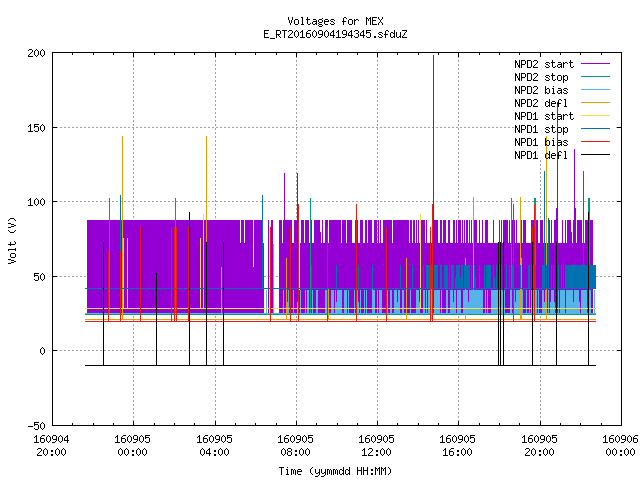Screen dimensions: 640x480
Task: Click the y-axis tick value -50
Action: [x=36, y=426]
